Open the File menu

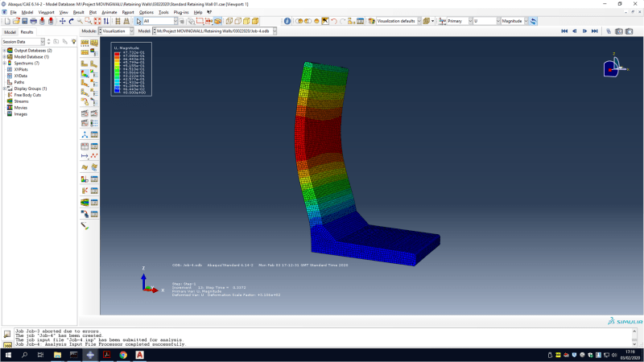click(x=13, y=12)
